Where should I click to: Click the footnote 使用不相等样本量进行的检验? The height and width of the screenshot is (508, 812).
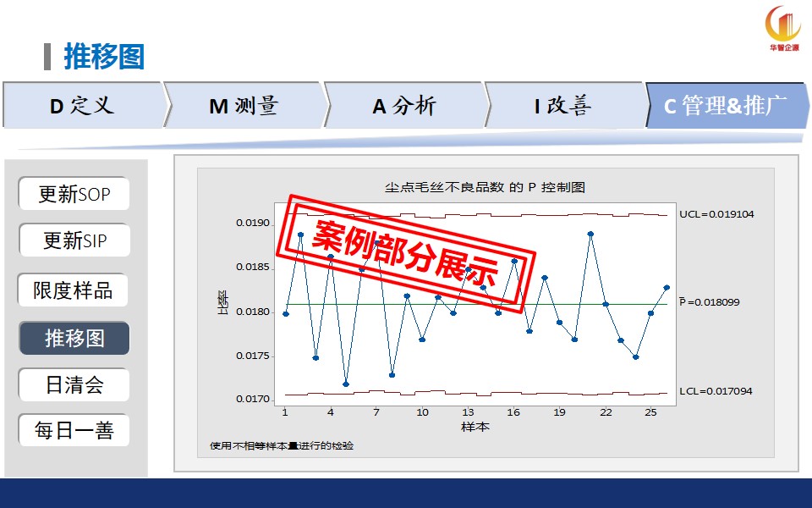(282, 445)
